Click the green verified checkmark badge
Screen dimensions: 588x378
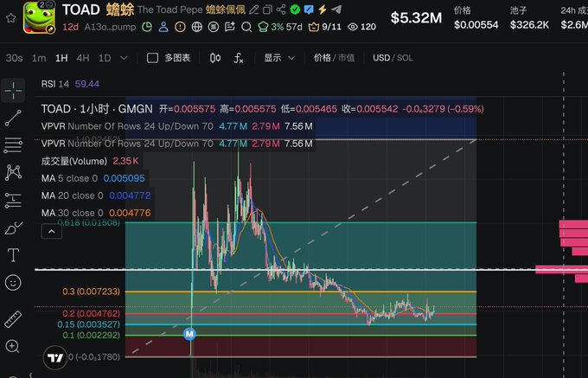pyautogui.click(x=295, y=10)
